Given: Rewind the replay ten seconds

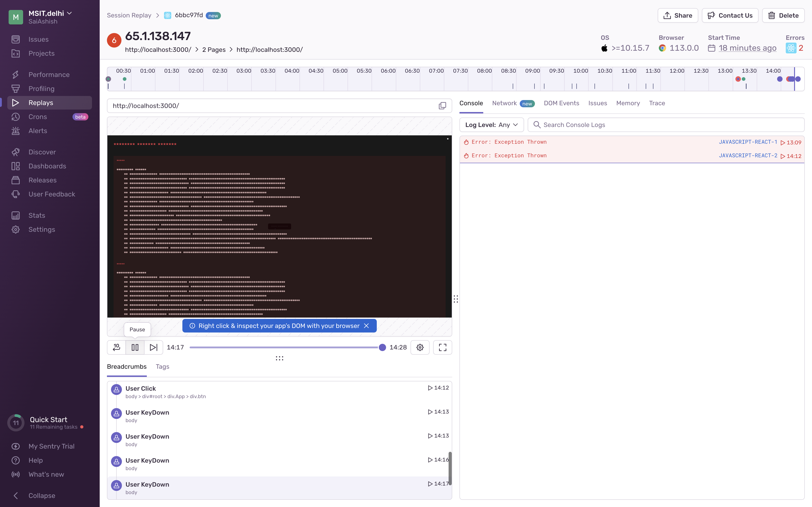Looking at the screenshot, I should (x=116, y=347).
